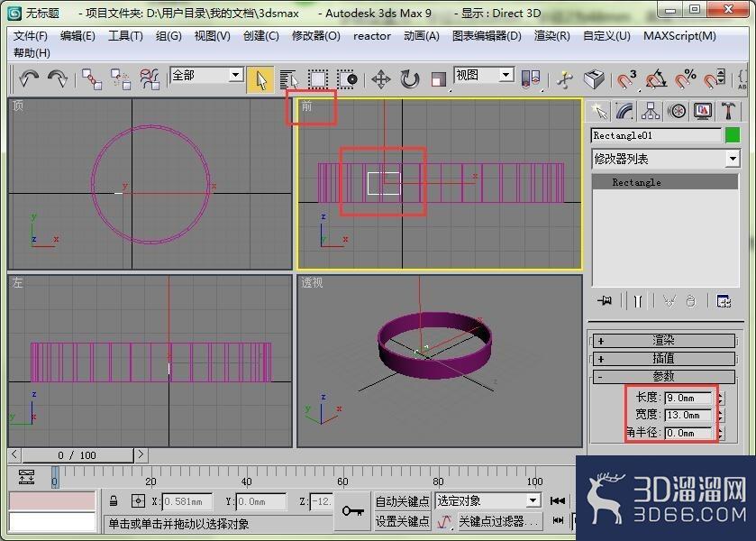
Task: Switch to the Hierarchy panel tab
Action: [x=651, y=112]
